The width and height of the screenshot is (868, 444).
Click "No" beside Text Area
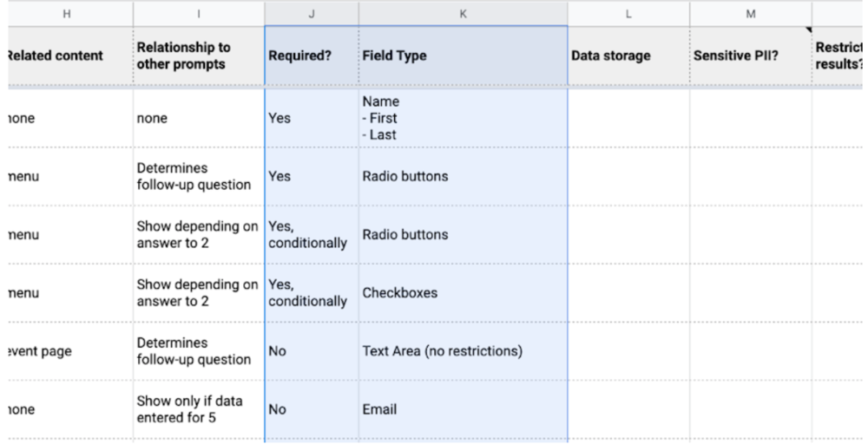tap(312, 351)
